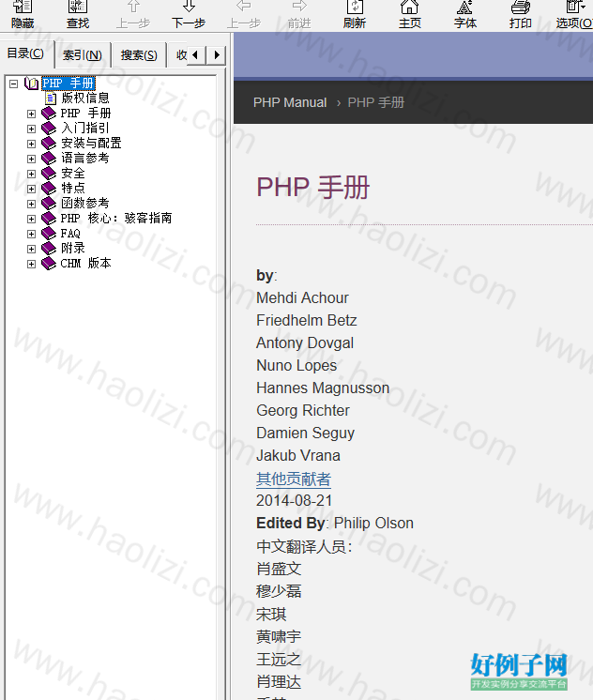Switch to the 索引(N) tab
Screen dimensions: 593x700
coord(83,55)
